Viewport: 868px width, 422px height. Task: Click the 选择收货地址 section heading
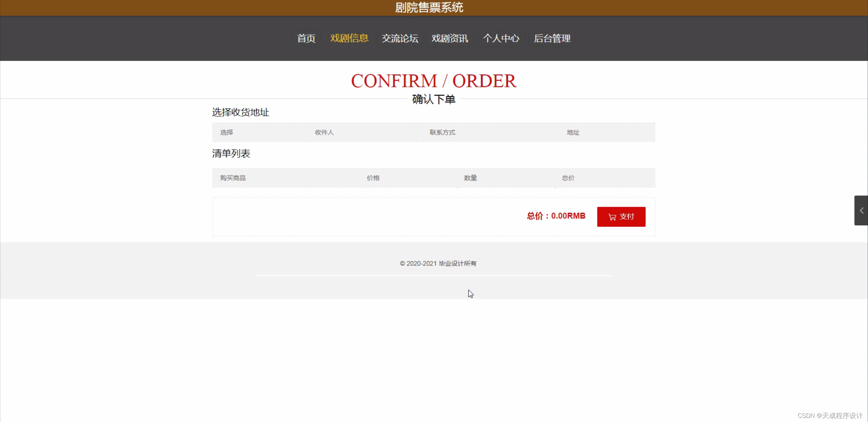(x=241, y=112)
